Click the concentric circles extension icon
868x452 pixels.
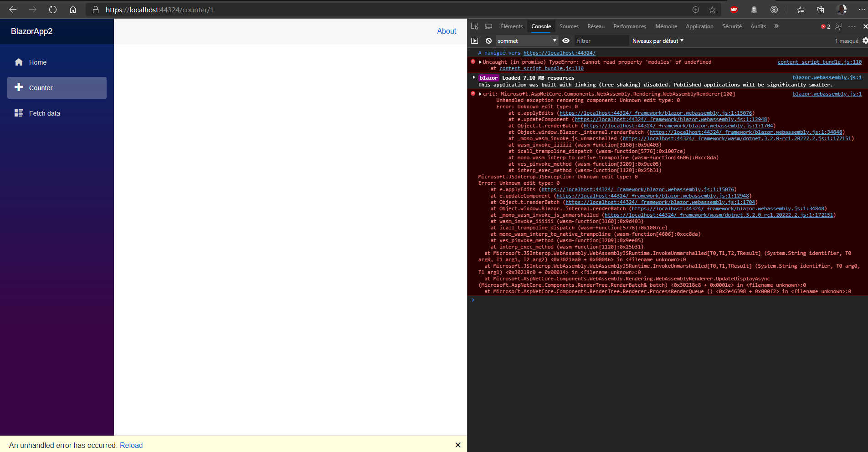tap(774, 10)
